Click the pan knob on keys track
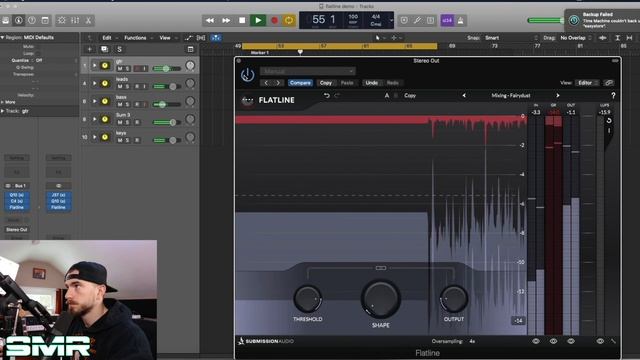 (x=190, y=137)
